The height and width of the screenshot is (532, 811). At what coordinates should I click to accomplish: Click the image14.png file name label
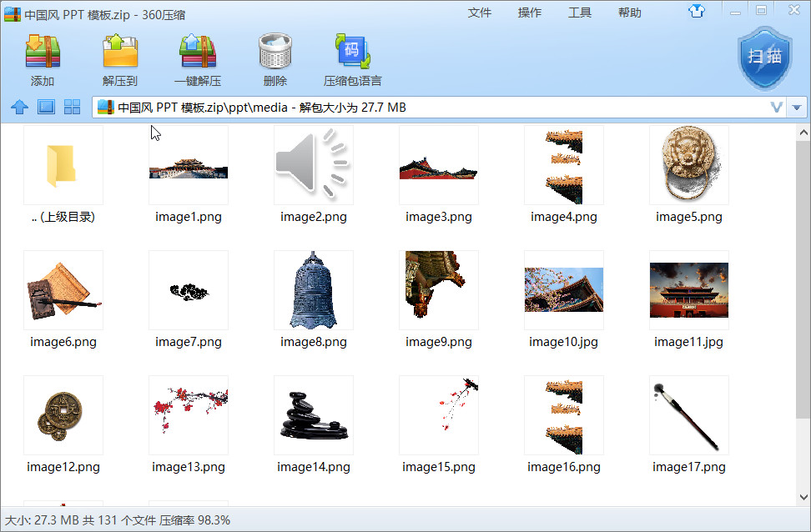[314, 467]
